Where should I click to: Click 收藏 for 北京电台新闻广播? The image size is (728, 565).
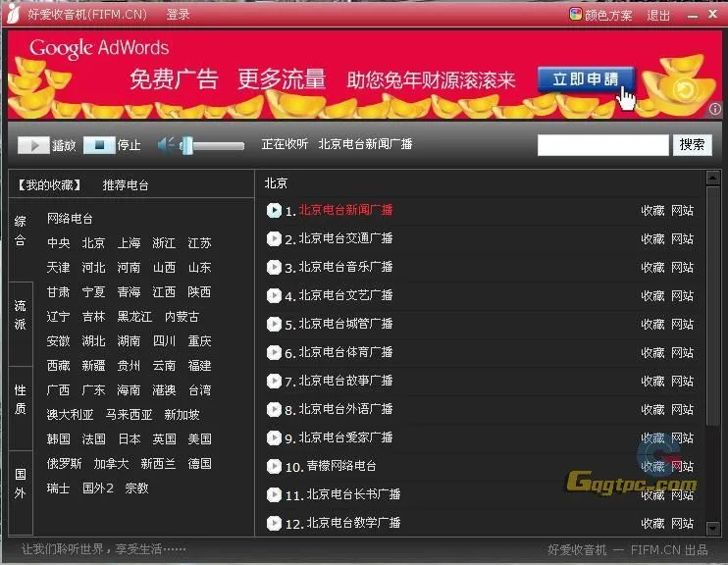click(x=652, y=211)
